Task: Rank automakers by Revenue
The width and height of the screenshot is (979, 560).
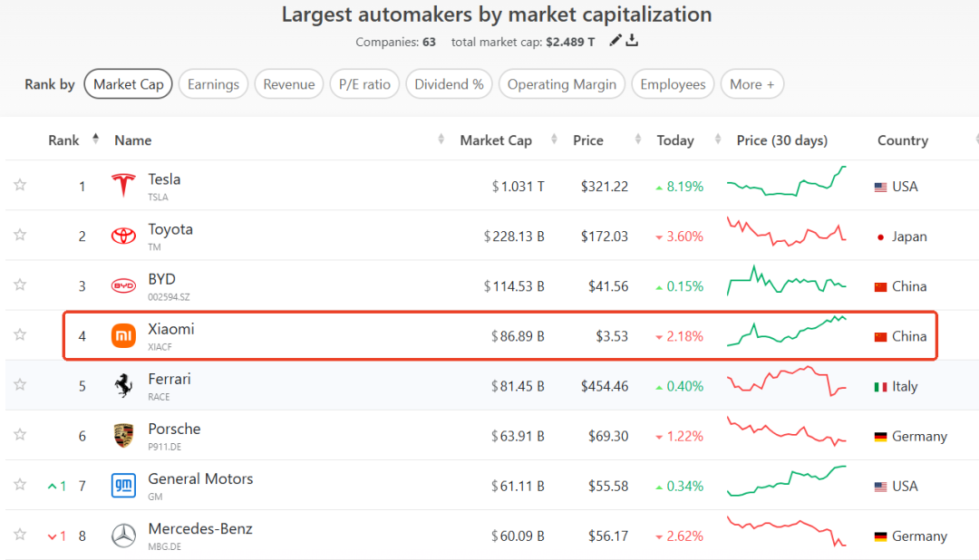Action: 288,84
